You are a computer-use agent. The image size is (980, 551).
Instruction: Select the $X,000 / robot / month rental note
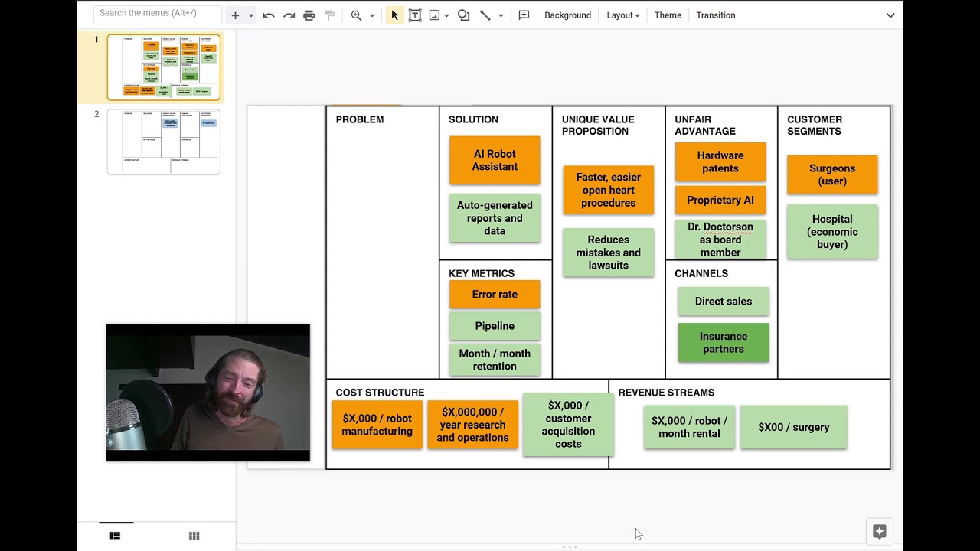pos(689,427)
